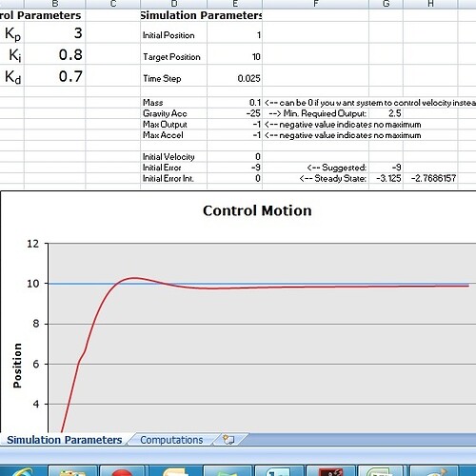
Task: Switch to the Computations sheet tab
Action: 171,440
